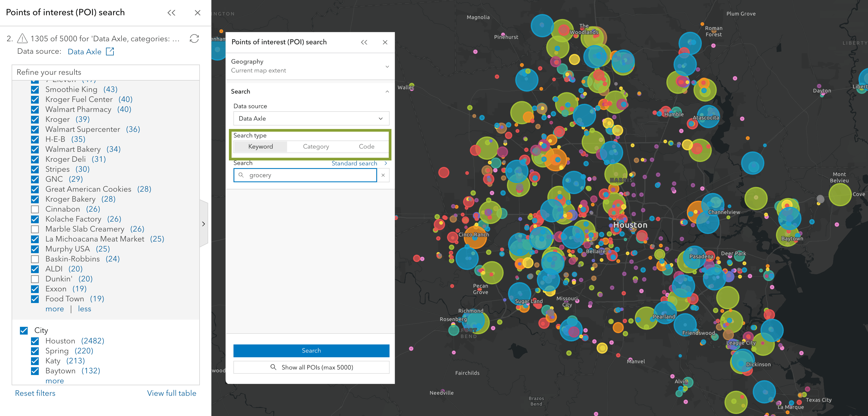Uncheck the Kroger Deli checkbox

pyautogui.click(x=35, y=160)
